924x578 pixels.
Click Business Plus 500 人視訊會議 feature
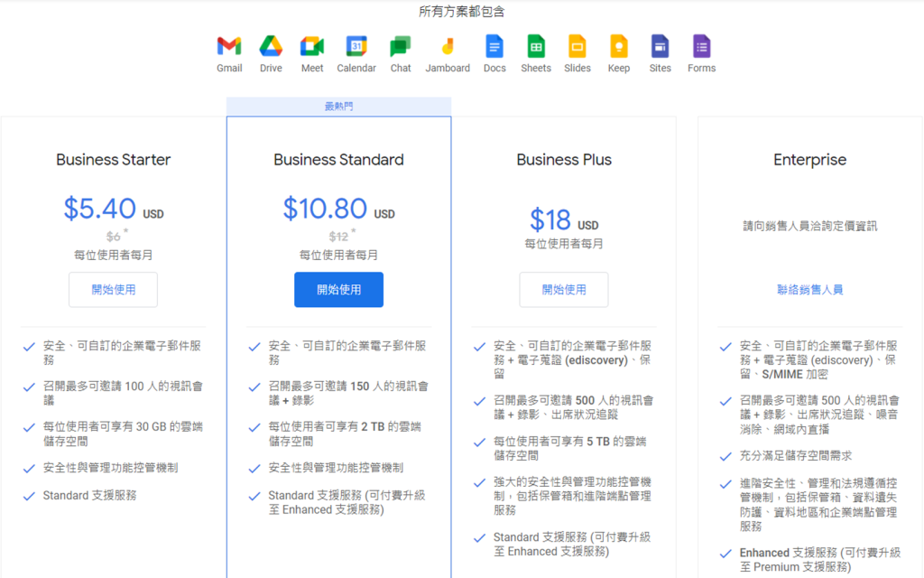point(573,407)
